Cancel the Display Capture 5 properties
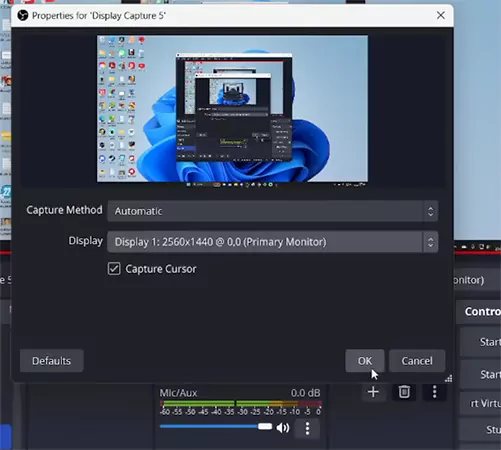This screenshot has width=501, height=450. click(x=417, y=361)
